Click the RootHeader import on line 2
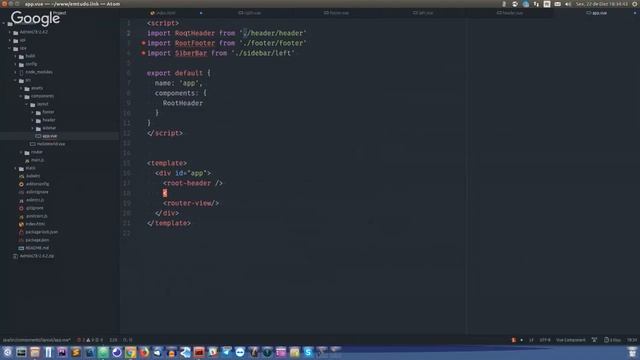This screenshot has width=640, height=360. (195, 33)
